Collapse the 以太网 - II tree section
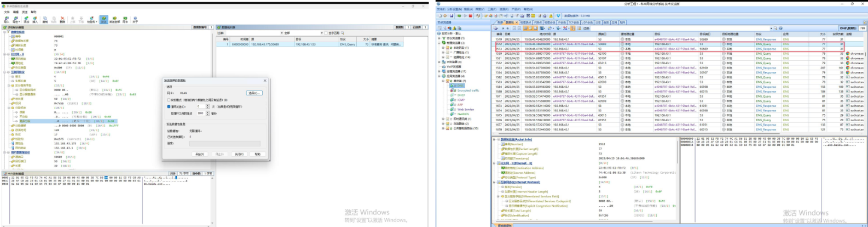Image resolution: width=868 pixels, height=227 pixels. (4, 54)
